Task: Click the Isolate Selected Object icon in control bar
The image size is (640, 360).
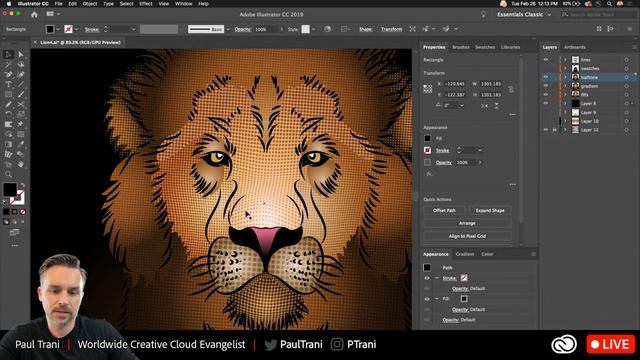Action: [413, 29]
